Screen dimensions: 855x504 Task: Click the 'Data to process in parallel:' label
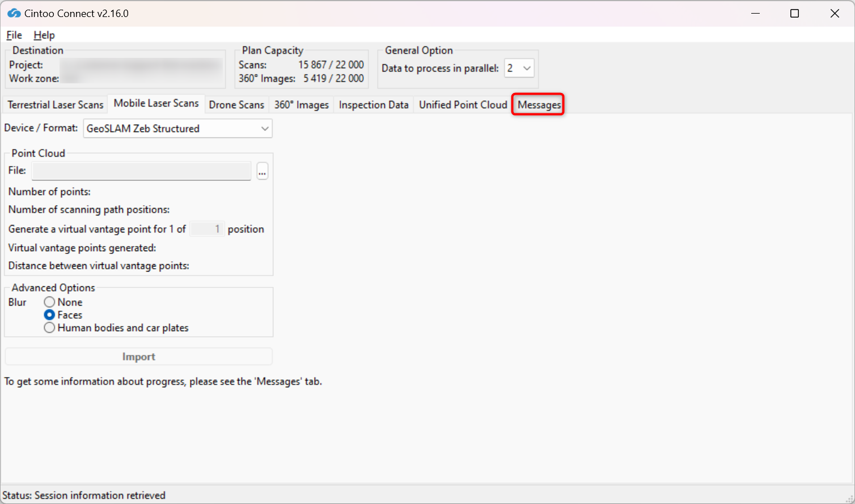pyautogui.click(x=440, y=68)
